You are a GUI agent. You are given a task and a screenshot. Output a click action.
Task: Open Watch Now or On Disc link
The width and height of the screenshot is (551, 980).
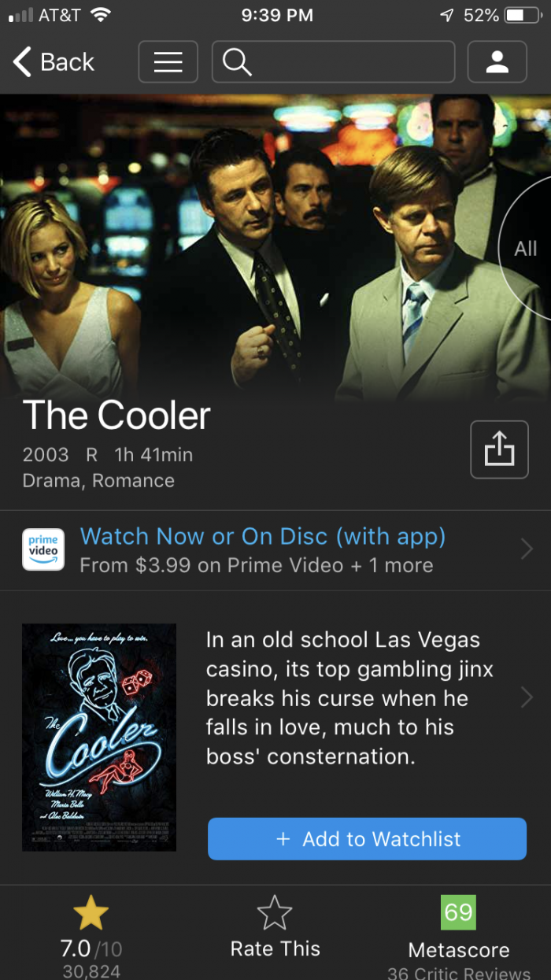coord(263,536)
